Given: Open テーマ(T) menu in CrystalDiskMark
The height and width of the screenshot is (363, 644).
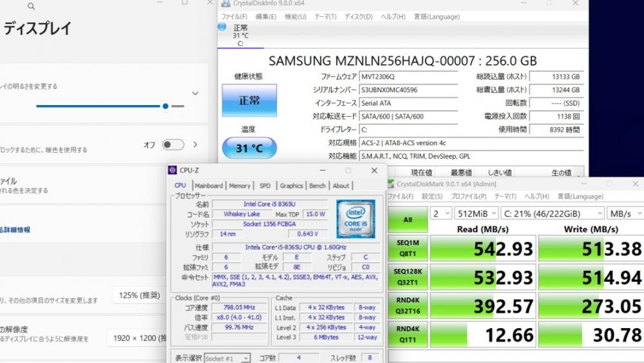Looking at the screenshot, I should point(505,197).
